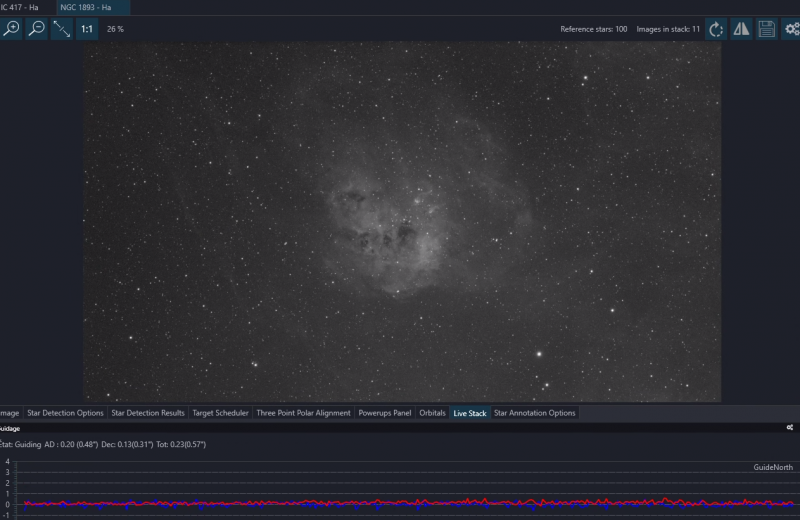Open live stack settings gears icon

coord(792,29)
